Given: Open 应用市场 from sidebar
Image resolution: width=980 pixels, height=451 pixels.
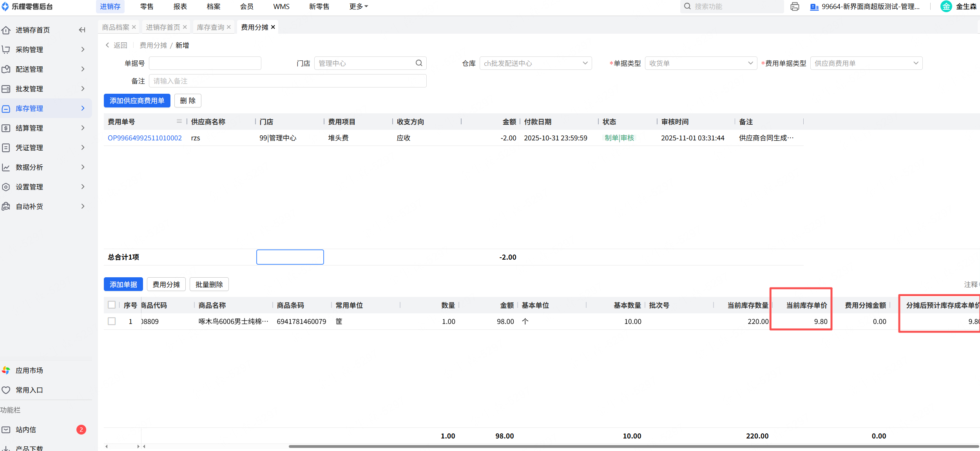Looking at the screenshot, I should click(29, 370).
